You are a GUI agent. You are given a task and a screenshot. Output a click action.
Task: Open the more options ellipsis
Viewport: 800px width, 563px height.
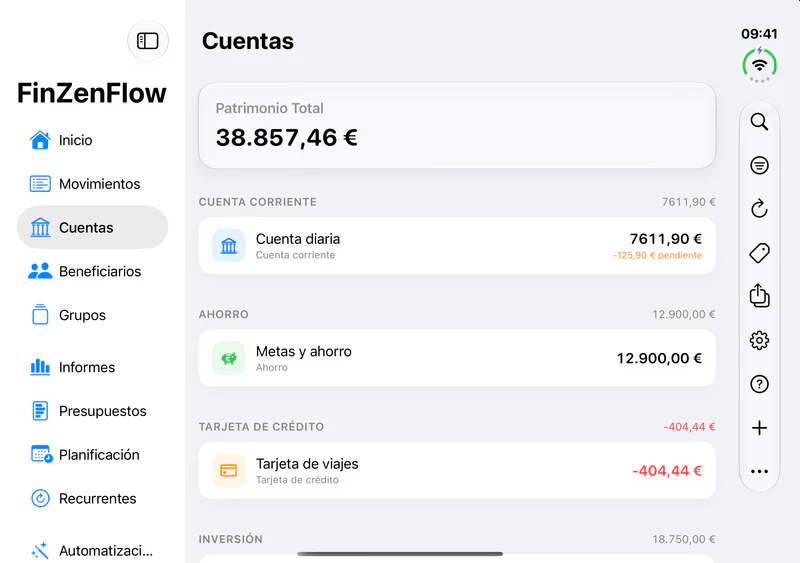(759, 471)
